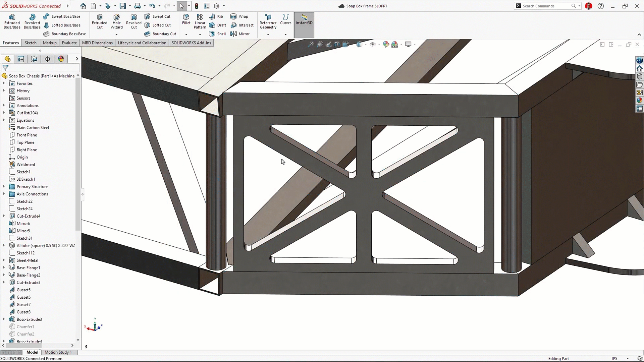Open Hole Wizard dropdown arrow
This screenshot has height=362, width=644.
coord(117,34)
